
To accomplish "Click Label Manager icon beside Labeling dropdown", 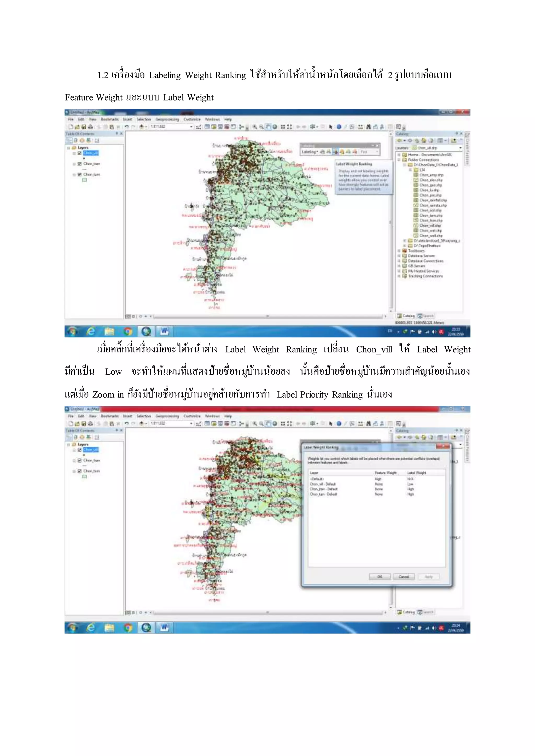I will (323, 152).
